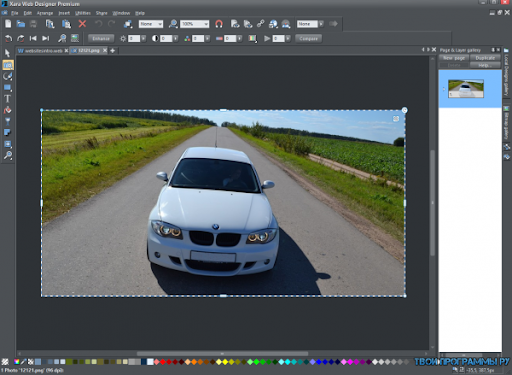Open the File menu
The height and width of the screenshot is (375, 512).
pos(15,13)
